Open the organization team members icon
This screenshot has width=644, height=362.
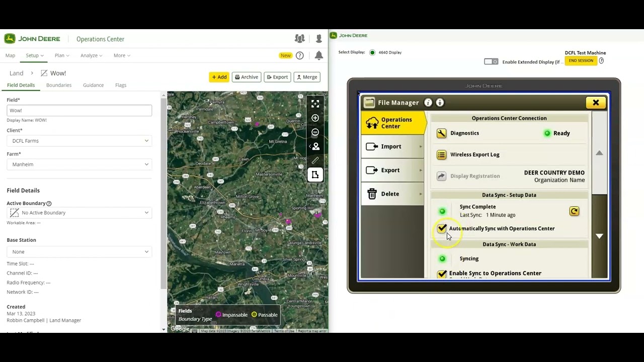pos(300,39)
